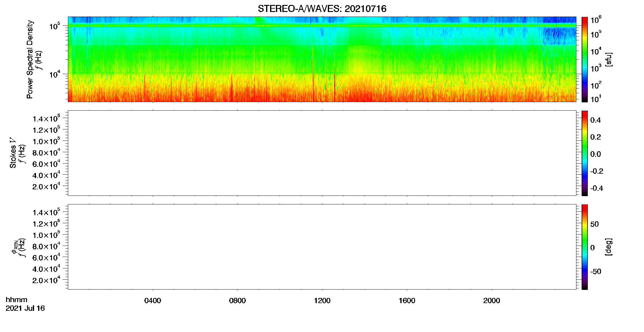Click the 50 tick on degree color bar
The image size is (644, 332).
click(595, 224)
